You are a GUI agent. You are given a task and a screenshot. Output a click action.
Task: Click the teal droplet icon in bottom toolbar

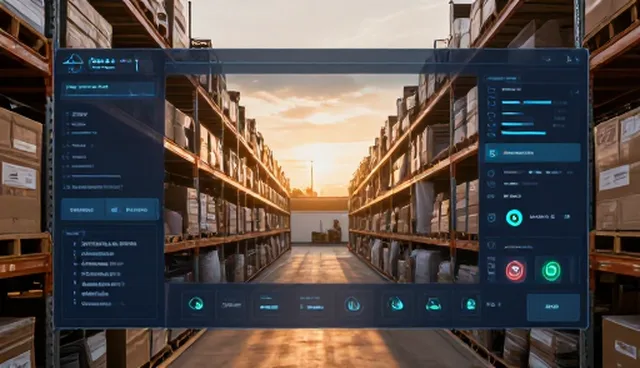(x=396, y=304)
